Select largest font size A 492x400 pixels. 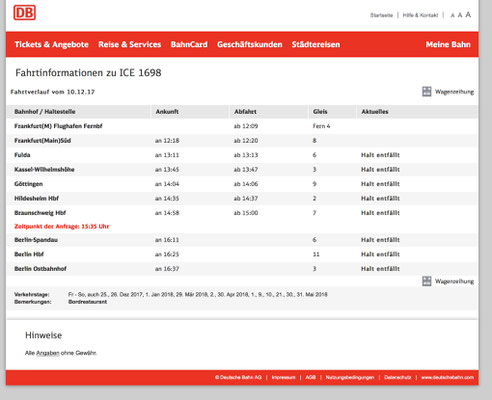click(468, 15)
